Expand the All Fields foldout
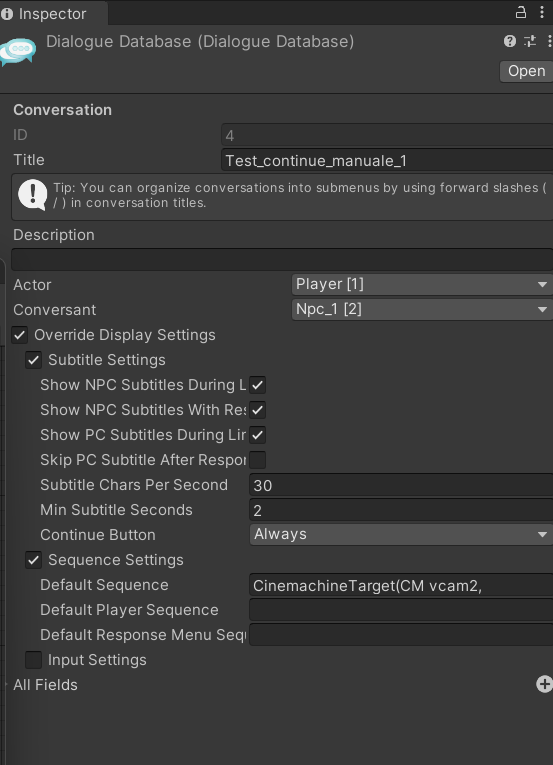 point(45,685)
